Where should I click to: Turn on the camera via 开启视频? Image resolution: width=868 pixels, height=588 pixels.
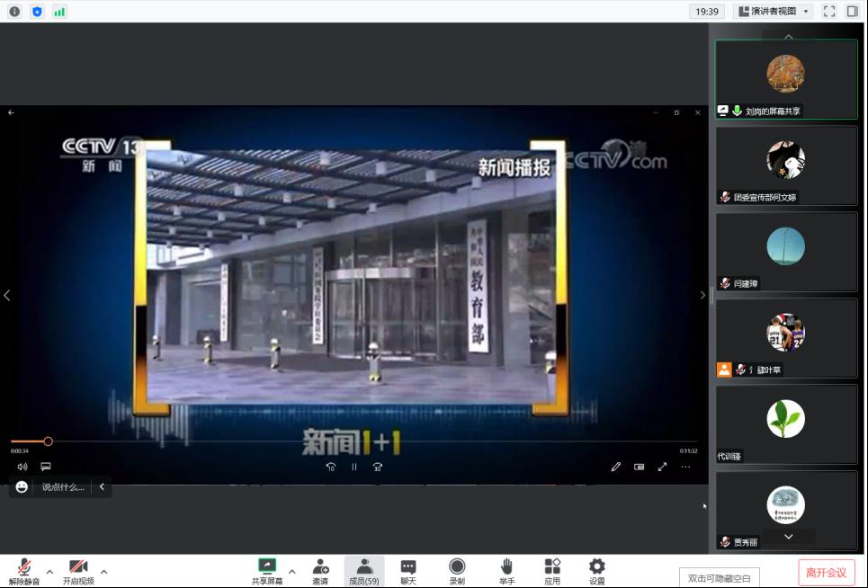click(78, 572)
